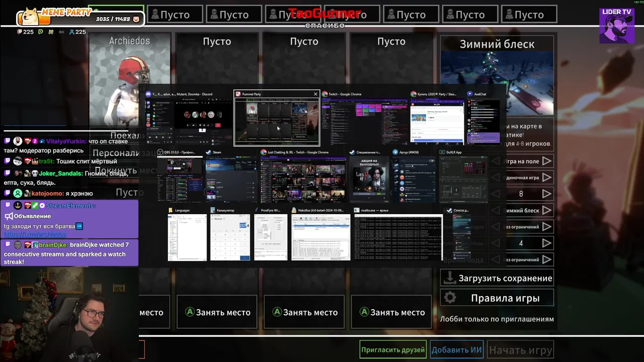The image size is (644, 362).
Task: Open the Калькулятор window preview
Action: coord(230,237)
